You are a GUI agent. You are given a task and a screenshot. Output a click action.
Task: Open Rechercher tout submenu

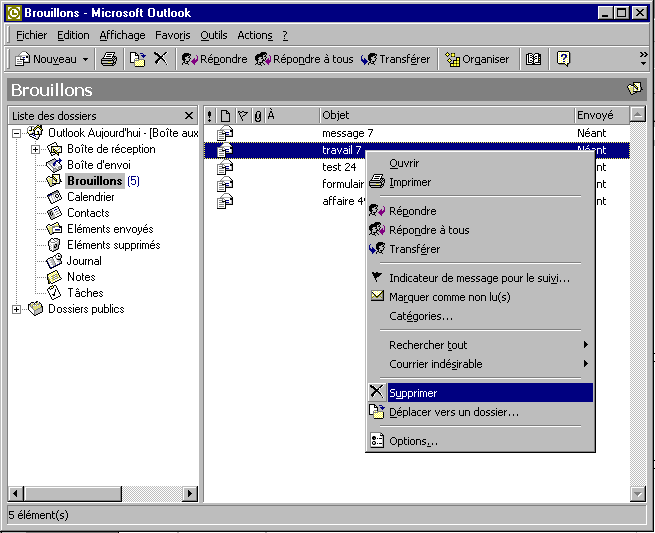tap(480, 345)
